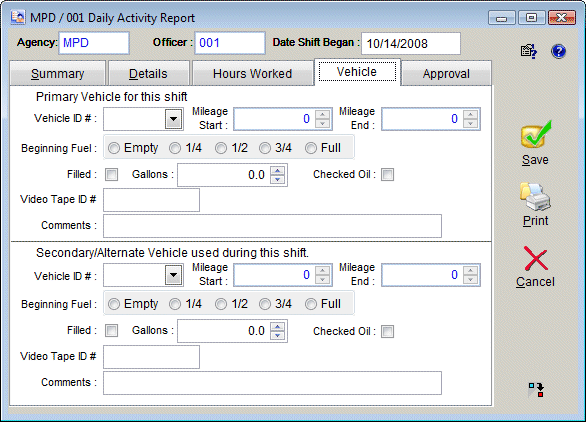Check the primary vehicle Filled checkbox
Screen dimensions: 586x422
[x=111, y=174]
